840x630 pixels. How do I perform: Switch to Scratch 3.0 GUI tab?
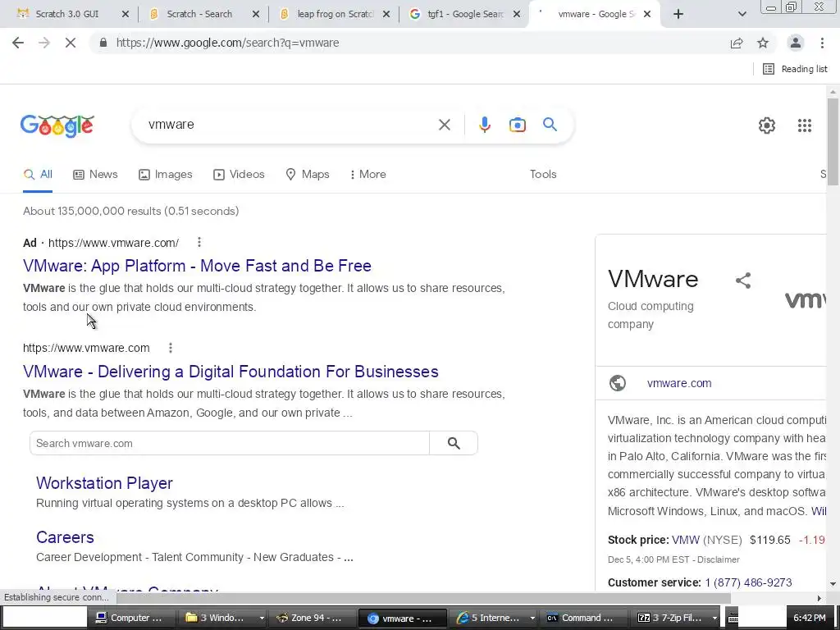[67, 15]
